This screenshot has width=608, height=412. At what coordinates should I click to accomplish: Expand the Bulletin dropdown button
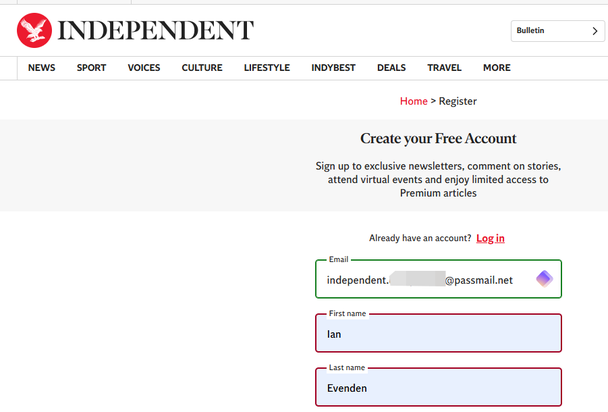pyautogui.click(x=555, y=31)
